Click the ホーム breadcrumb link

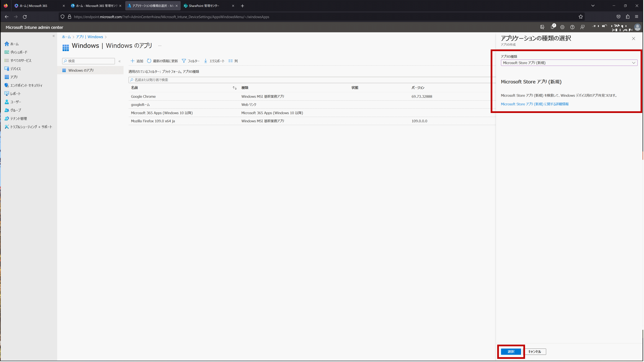pyautogui.click(x=66, y=37)
